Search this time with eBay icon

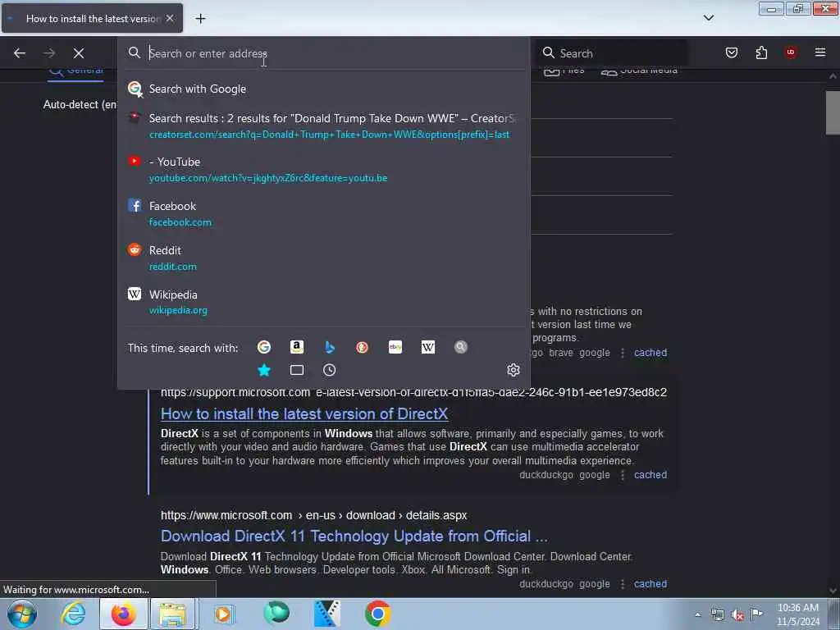click(395, 347)
